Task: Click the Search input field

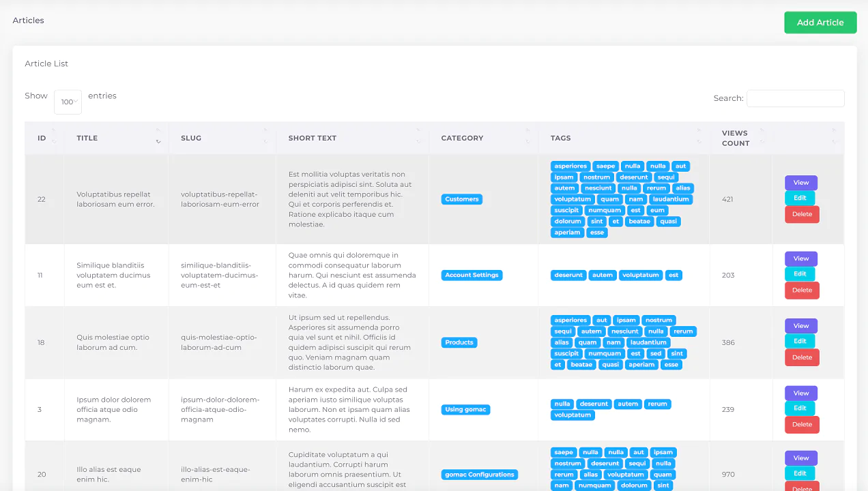Action: tap(795, 98)
